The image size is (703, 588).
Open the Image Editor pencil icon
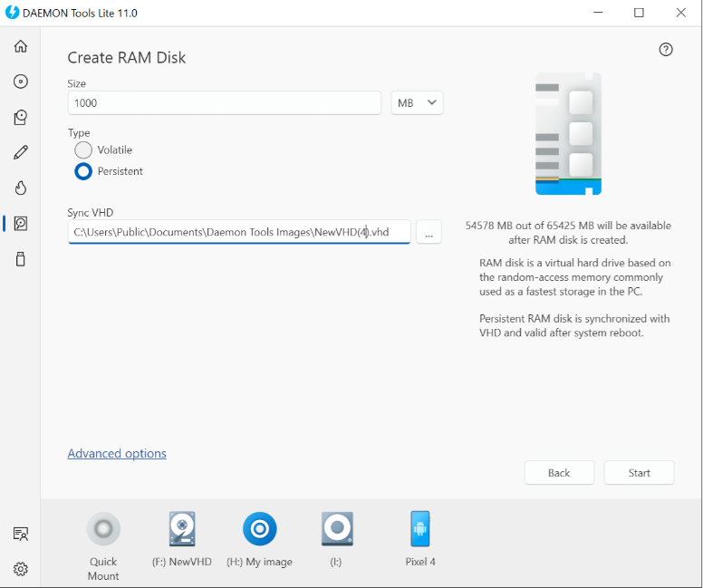[21, 152]
